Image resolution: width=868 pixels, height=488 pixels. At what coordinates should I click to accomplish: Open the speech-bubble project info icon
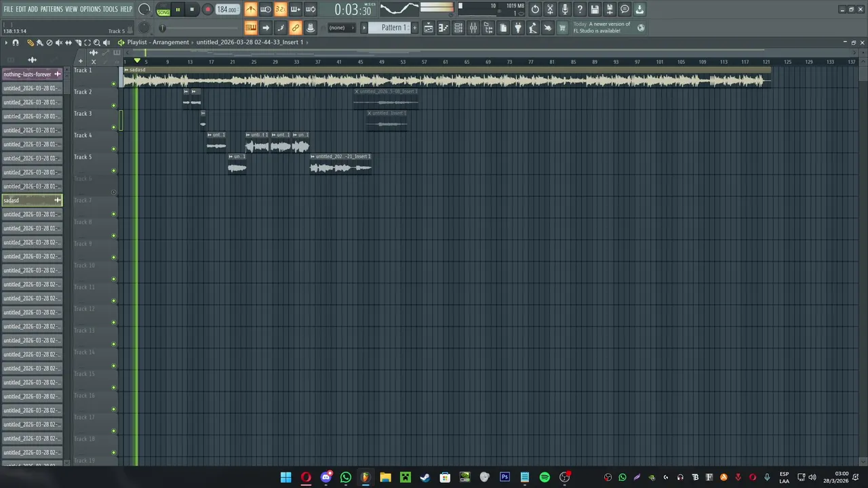click(x=625, y=9)
